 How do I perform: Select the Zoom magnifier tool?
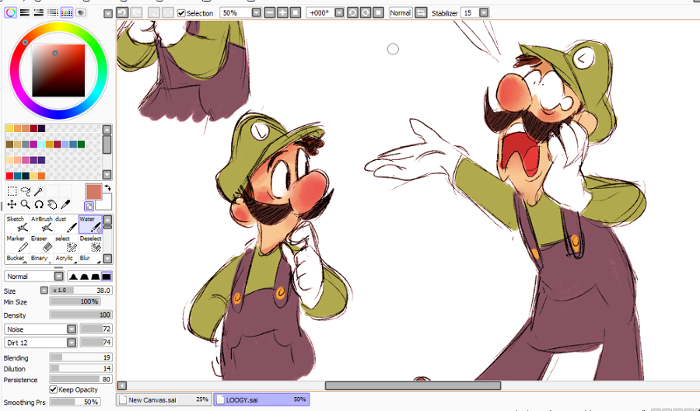[25, 205]
